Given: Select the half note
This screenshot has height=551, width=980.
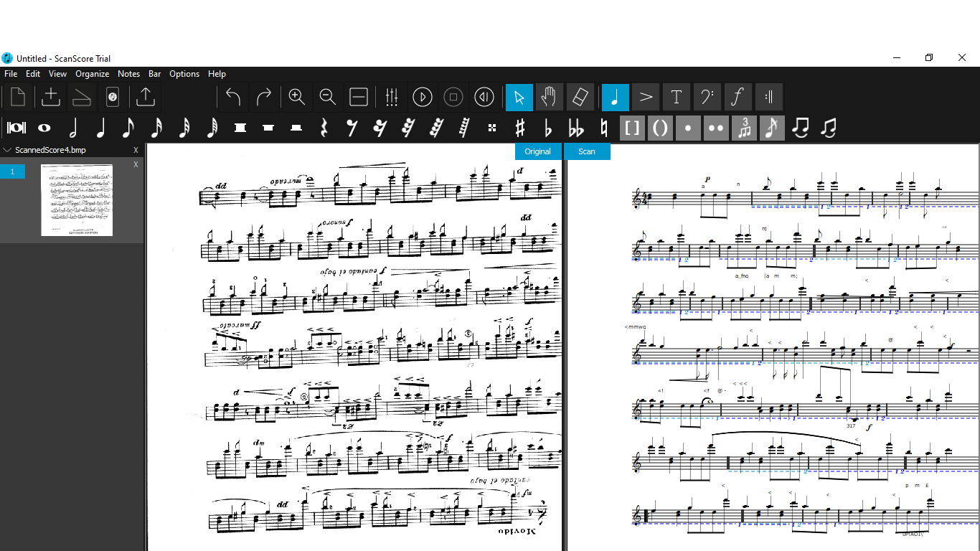Looking at the screenshot, I should (x=72, y=128).
